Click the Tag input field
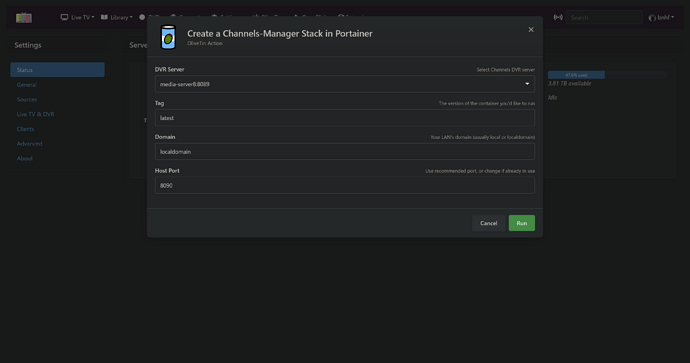 [345, 118]
